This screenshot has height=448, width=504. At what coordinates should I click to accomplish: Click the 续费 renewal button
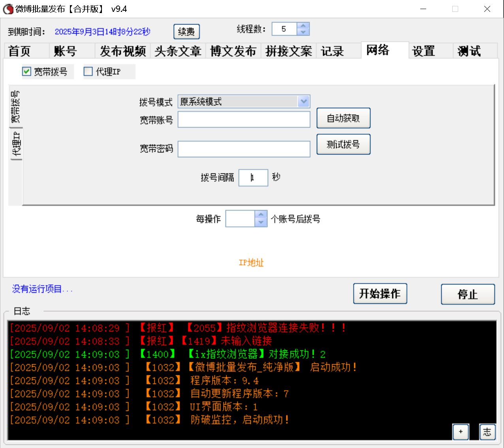186,32
